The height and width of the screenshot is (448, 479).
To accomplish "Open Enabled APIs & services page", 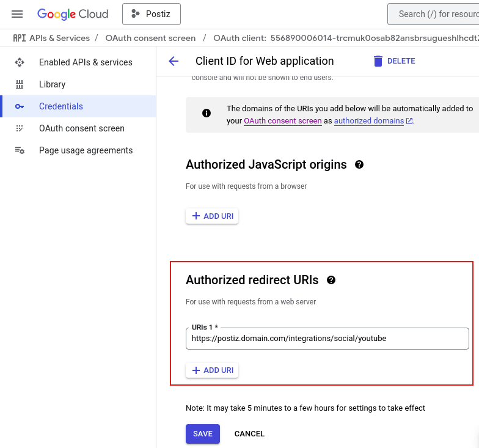I will tap(86, 62).
